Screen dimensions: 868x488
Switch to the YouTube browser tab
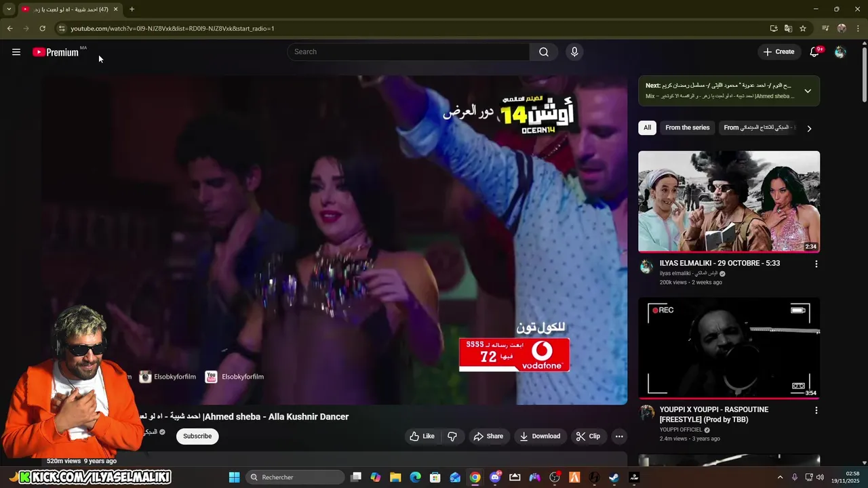[70, 9]
